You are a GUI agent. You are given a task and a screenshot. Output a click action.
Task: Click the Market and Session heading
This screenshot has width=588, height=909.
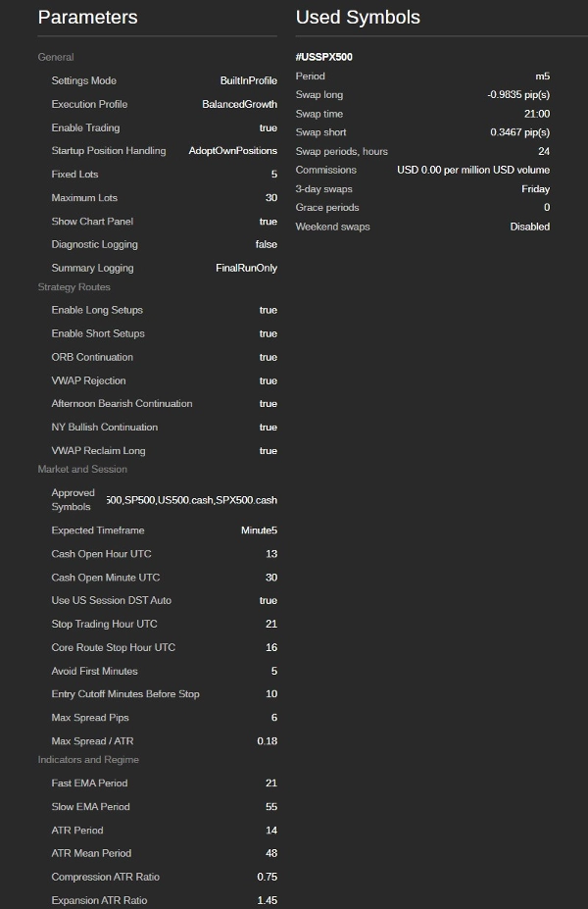tap(82, 469)
